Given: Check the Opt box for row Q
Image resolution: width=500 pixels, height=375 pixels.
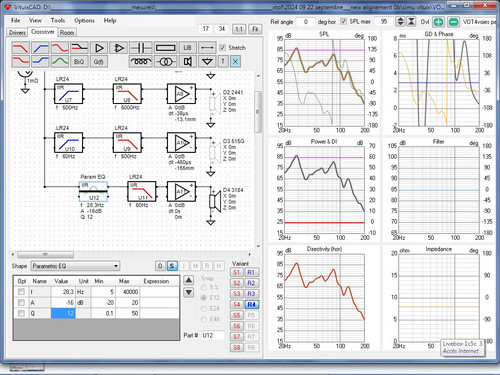Looking at the screenshot, I should 21,313.
